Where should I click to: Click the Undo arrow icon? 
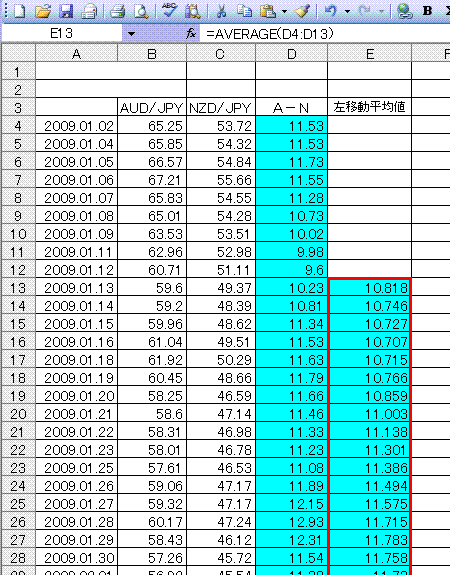331,11
